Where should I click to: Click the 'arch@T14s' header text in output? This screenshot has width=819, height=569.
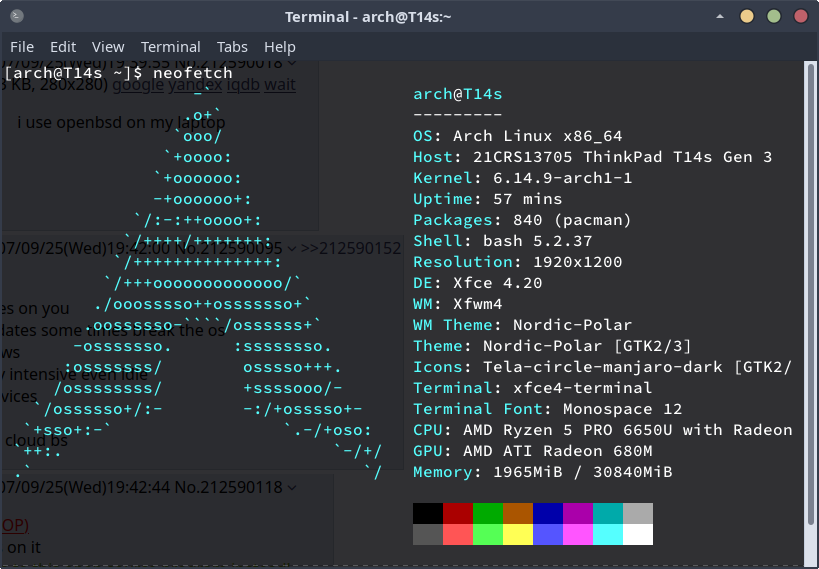pyautogui.click(x=458, y=94)
